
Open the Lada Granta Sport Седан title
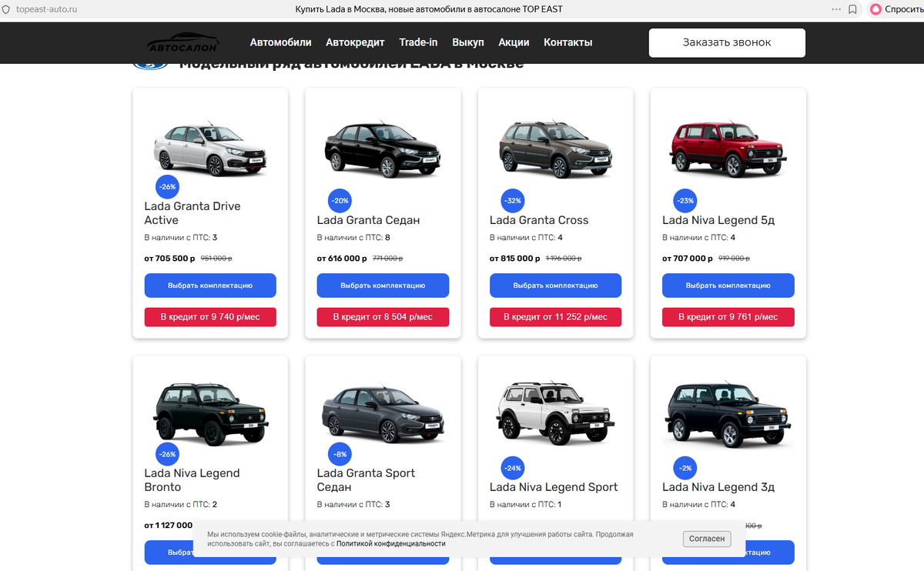coord(366,480)
